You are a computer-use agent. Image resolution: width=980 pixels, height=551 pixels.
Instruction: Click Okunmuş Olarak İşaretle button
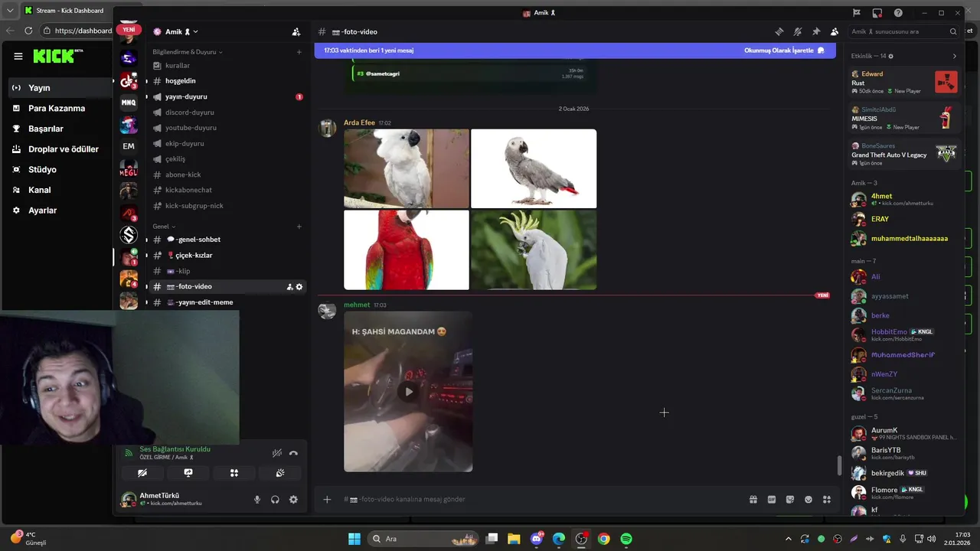(x=784, y=51)
